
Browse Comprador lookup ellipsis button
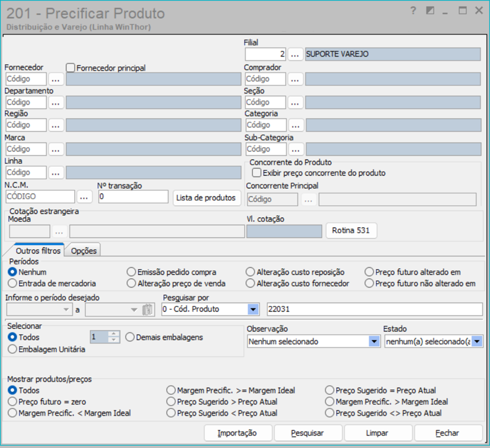(295, 79)
